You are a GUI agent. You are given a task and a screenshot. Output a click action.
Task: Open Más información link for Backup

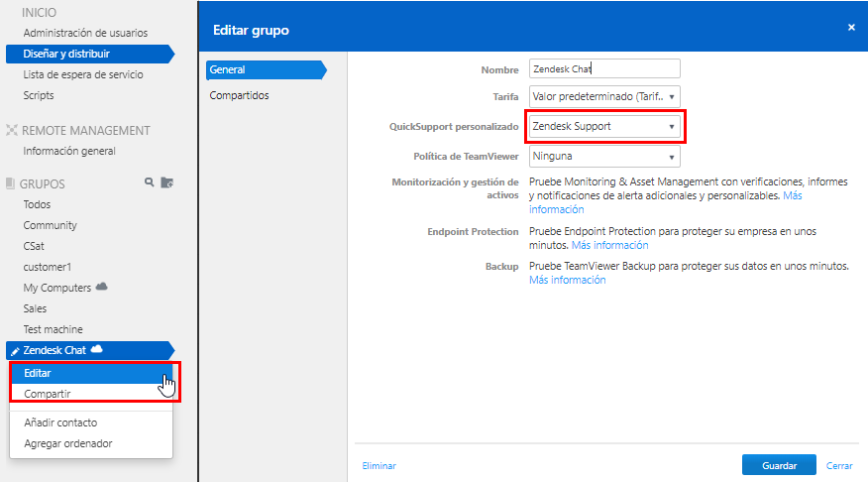pos(568,280)
